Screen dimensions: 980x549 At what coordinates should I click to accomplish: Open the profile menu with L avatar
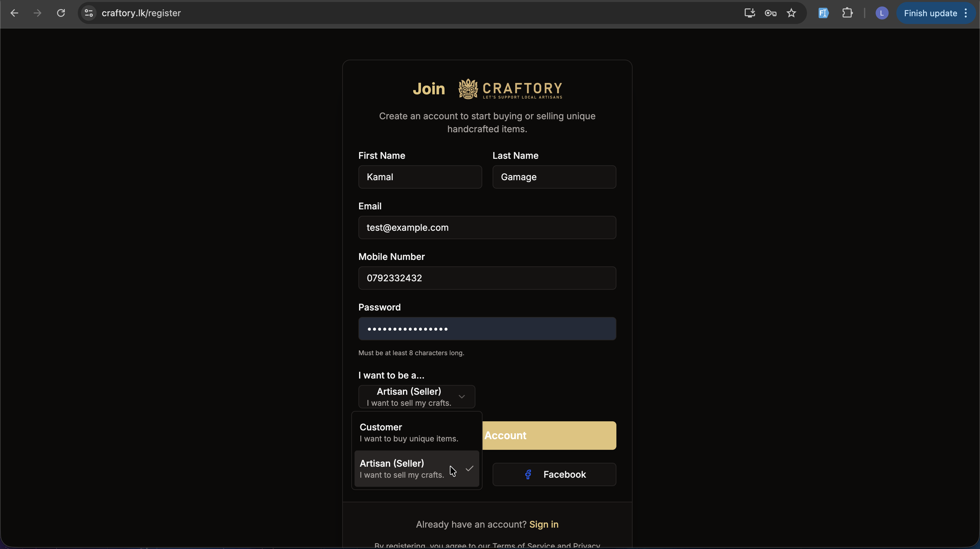[882, 13]
